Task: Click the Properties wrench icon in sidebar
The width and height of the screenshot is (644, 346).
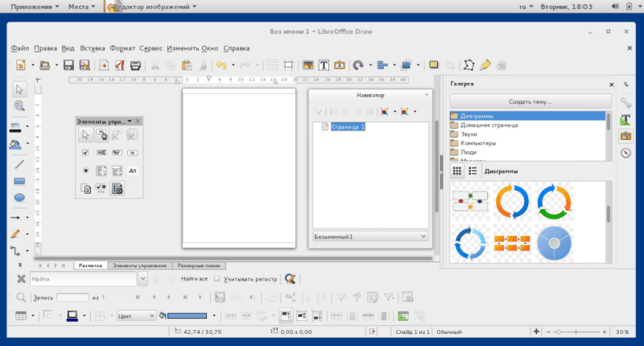Action: click(625, 102)
